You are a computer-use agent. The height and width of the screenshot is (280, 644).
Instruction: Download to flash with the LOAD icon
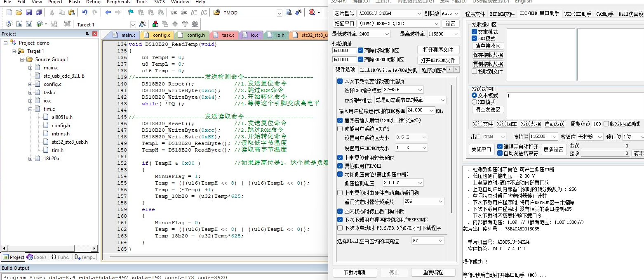tap(67, 24)
